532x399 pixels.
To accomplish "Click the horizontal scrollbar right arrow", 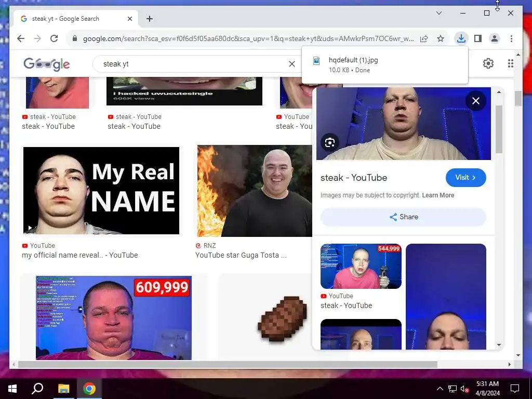I will pos(509,364).
